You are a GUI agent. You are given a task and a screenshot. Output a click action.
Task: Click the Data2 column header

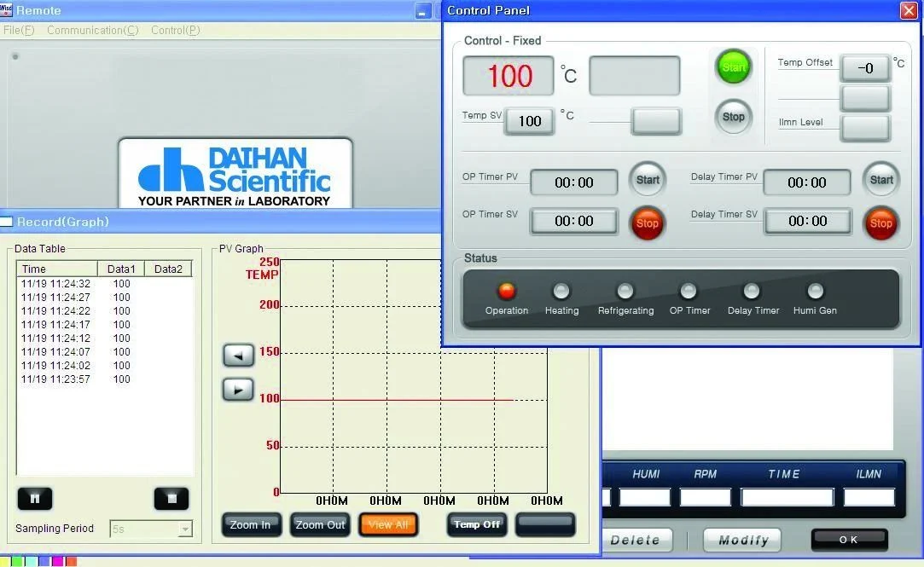click(x=168, y=269)
